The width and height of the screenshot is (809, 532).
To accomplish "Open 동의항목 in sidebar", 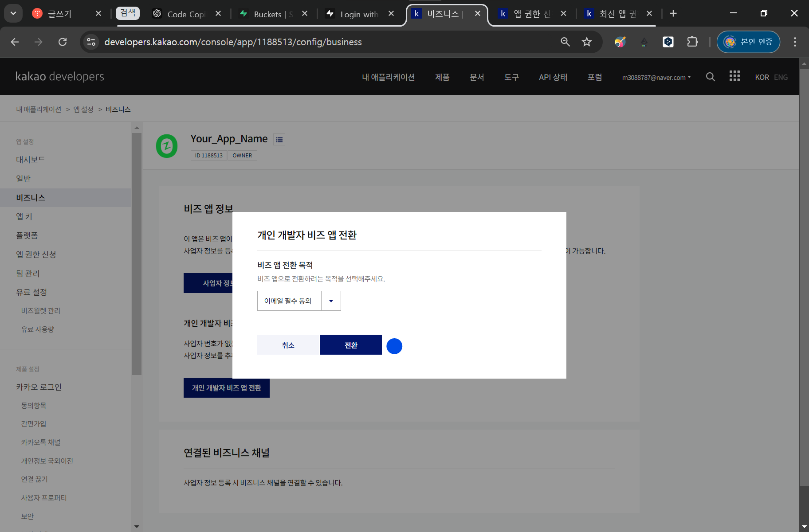I will point(34,406).
